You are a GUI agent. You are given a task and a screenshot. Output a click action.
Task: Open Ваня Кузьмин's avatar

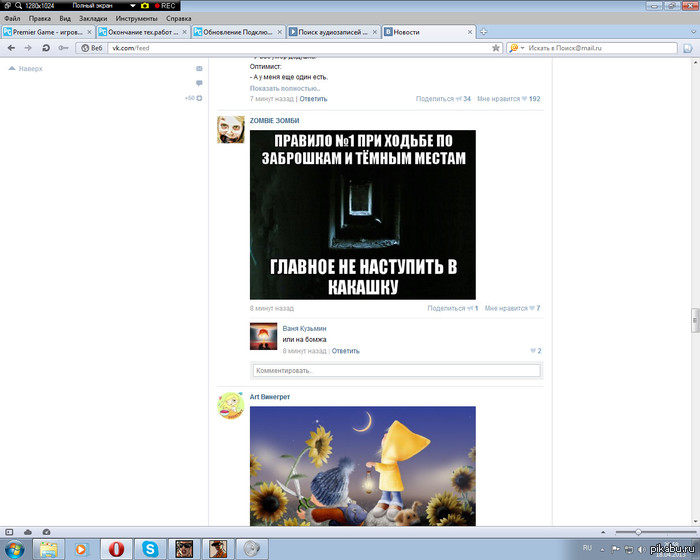(x=263, y=336)
